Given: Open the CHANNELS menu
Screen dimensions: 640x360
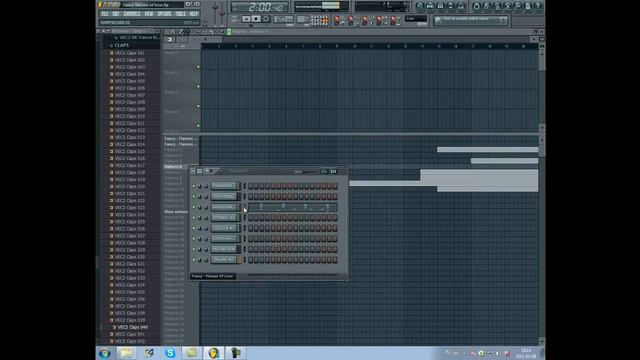Looking at the screenshot, I should (132, 14).
